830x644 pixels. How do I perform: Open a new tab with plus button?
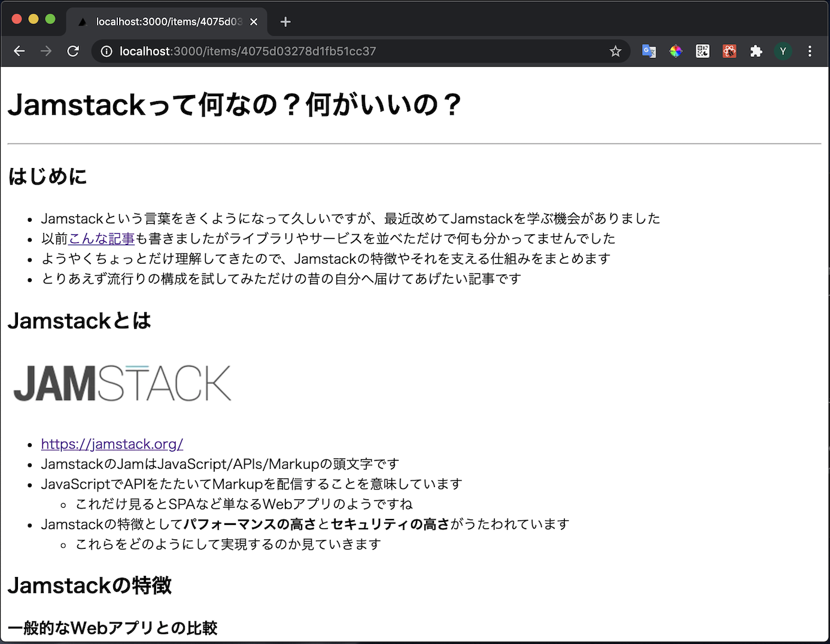[x=285, y=22]
